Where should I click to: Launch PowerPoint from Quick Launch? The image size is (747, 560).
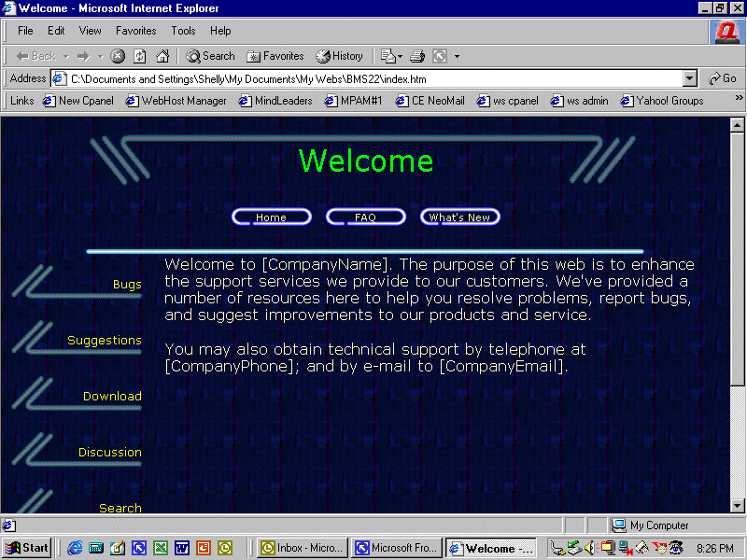point(204,548)
